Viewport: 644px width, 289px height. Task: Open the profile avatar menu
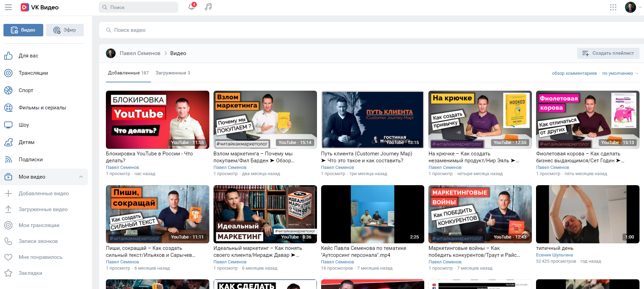coord(631,7)
